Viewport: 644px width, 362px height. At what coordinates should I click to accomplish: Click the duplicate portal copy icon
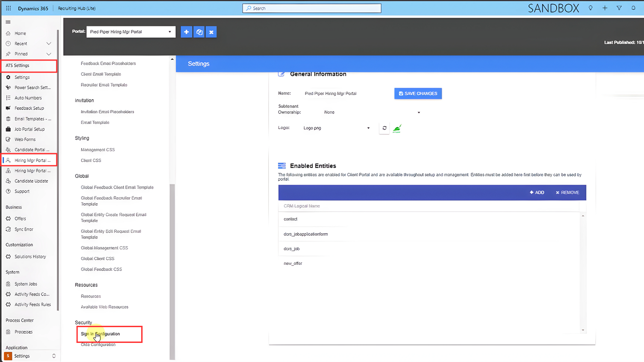(199, 32)
